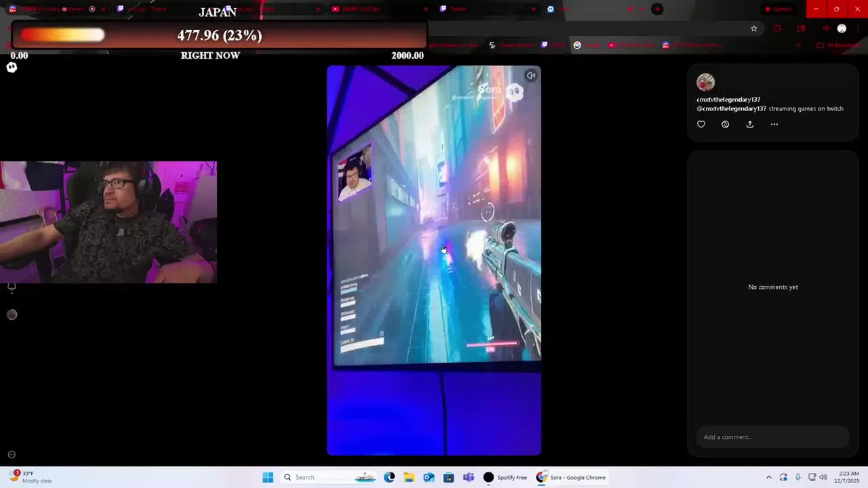868x488 pixels.
Task: Open the weather widget showing 33°F
Action: tap(31, 477)
